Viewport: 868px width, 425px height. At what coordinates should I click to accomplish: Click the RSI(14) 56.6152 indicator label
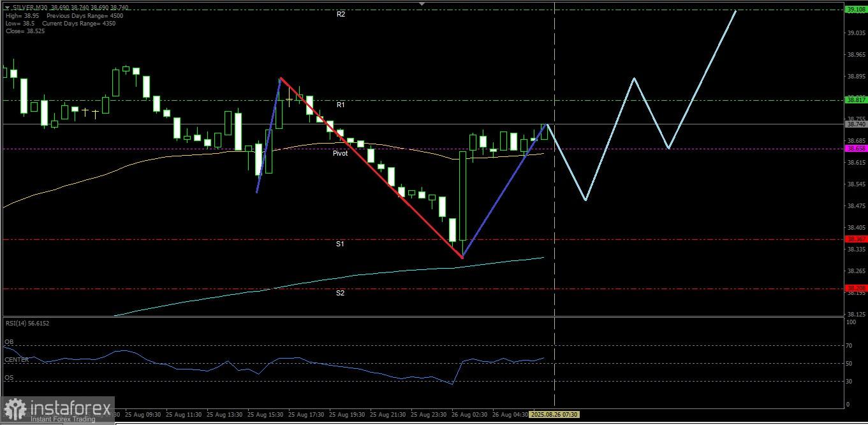pyautogui.click(x=27, y=323)
